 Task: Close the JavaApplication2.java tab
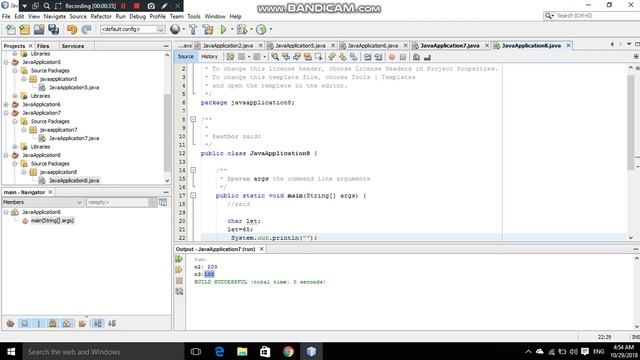tap(260, 45)
